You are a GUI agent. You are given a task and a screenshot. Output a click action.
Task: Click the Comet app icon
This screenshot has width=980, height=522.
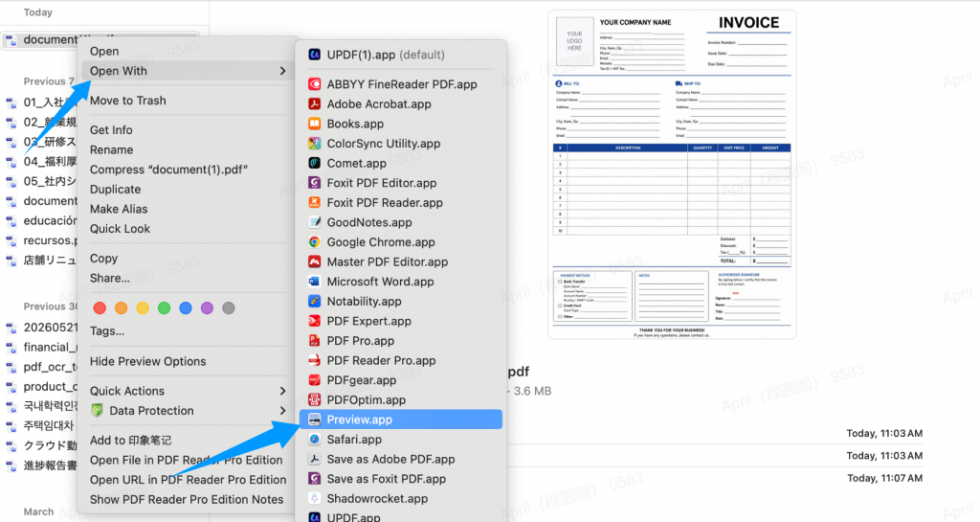pyautogui.click(x=314, y=163)
